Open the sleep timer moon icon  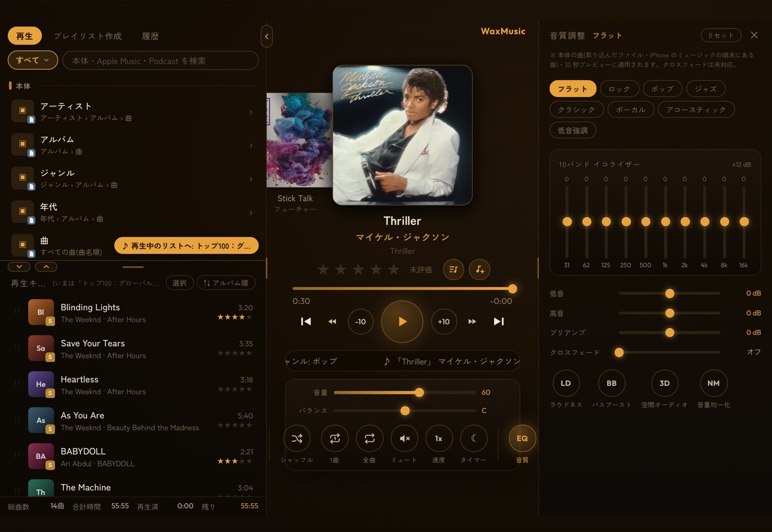coord(474,438)
